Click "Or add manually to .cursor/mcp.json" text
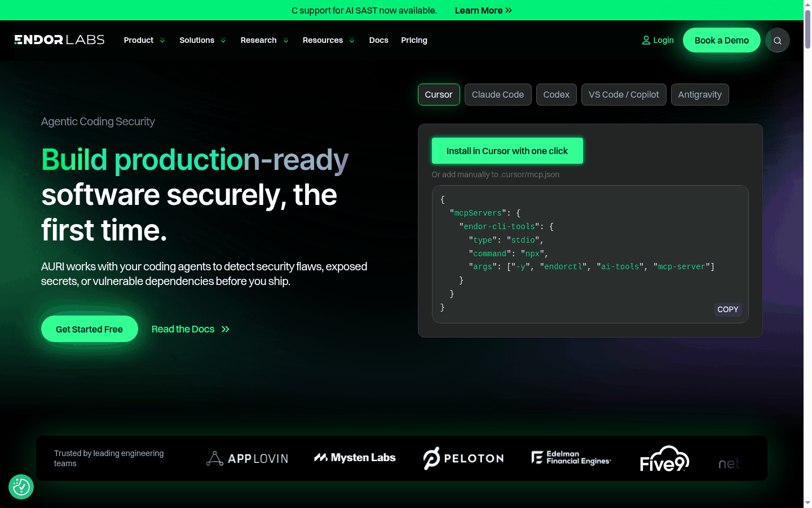812x508 pixels. pos(496,174)
